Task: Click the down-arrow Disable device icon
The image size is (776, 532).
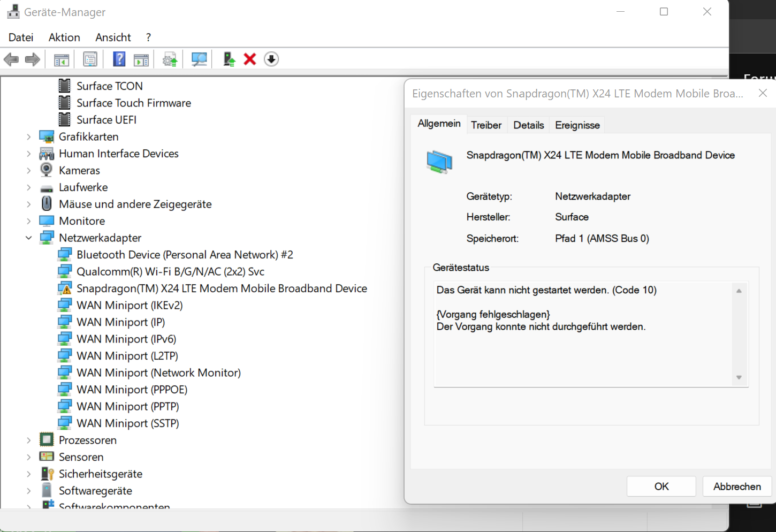Action: click(271, 59)
